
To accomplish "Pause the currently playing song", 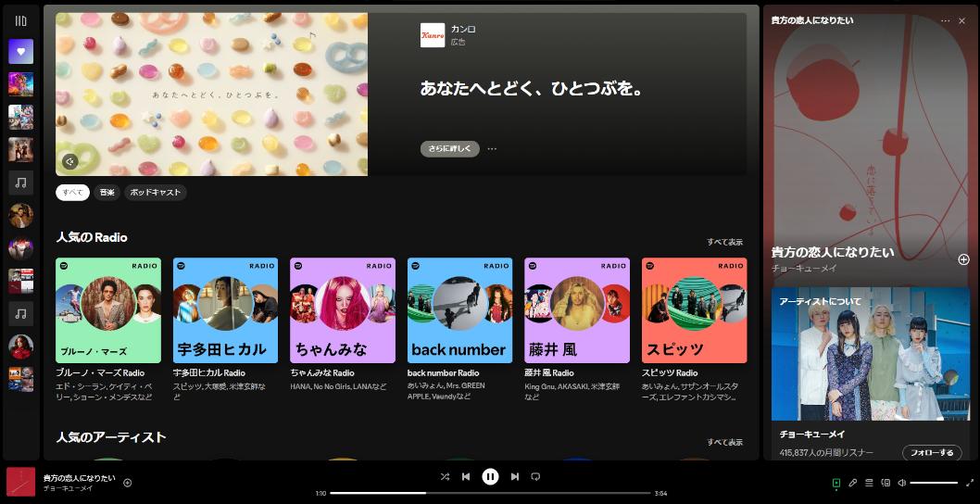I will click(490, 476).
